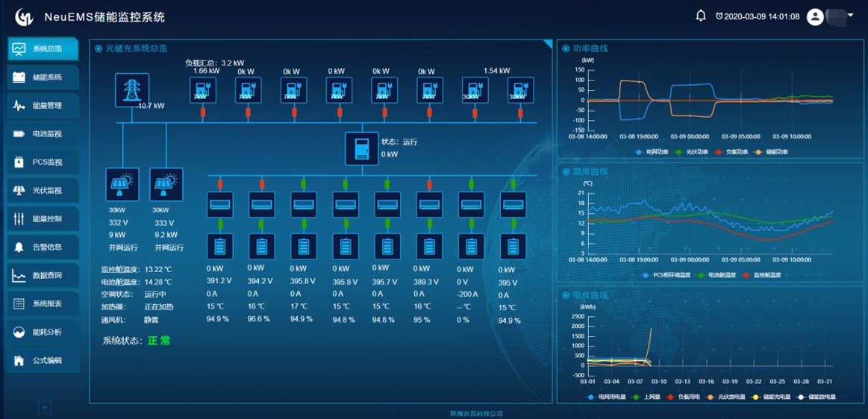View 告警信息 alarm page
868x419 pixels.
(43, 247)
